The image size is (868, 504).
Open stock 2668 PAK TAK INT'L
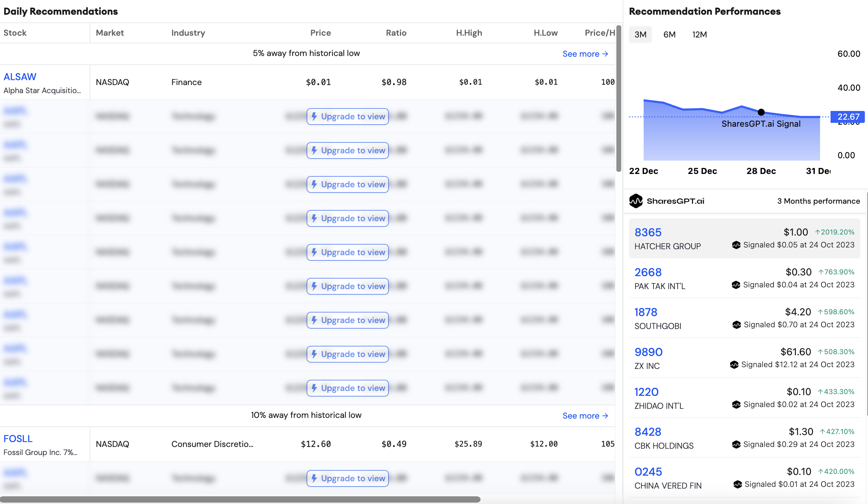(744, 278)
